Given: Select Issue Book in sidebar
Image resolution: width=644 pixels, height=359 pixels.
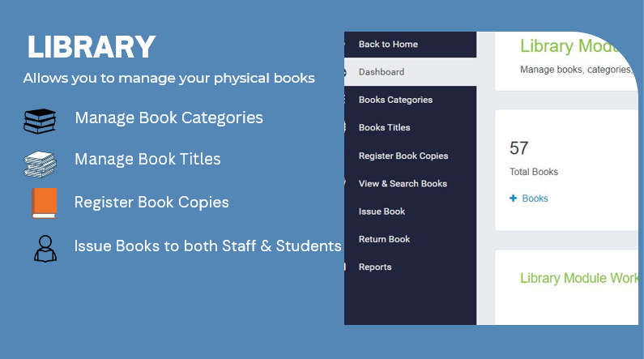Looking at the screenshot, I should [x=411, y=212].
